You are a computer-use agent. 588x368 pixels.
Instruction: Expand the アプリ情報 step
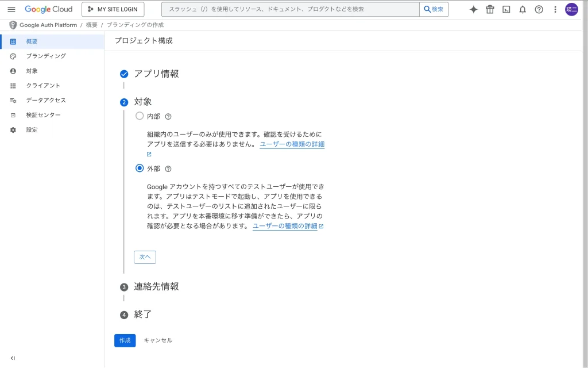[x=156, y=74]
